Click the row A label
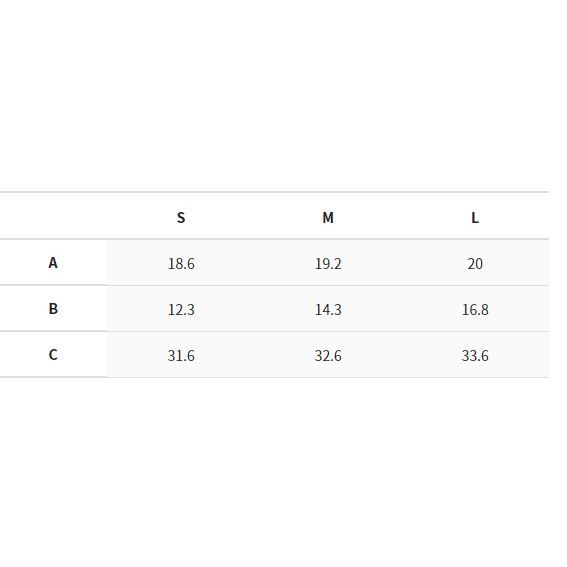Screen dimensions: 567x567 pyautogui.click(x=53, y=263)
